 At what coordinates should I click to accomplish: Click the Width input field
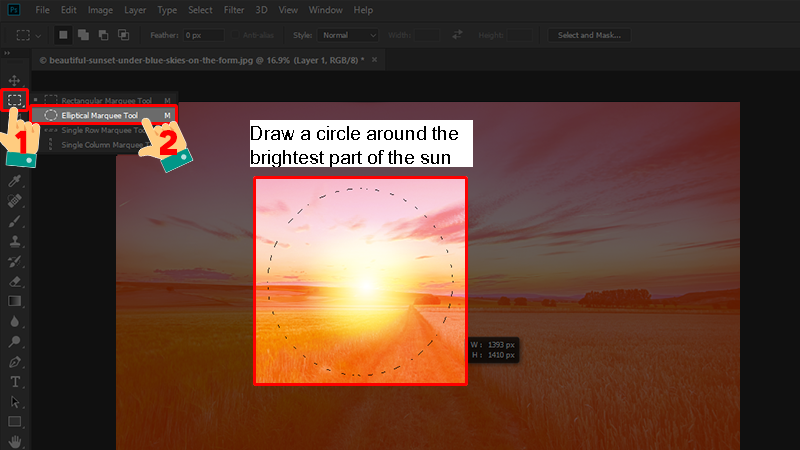pyautogui.click(x=427, y=35)
